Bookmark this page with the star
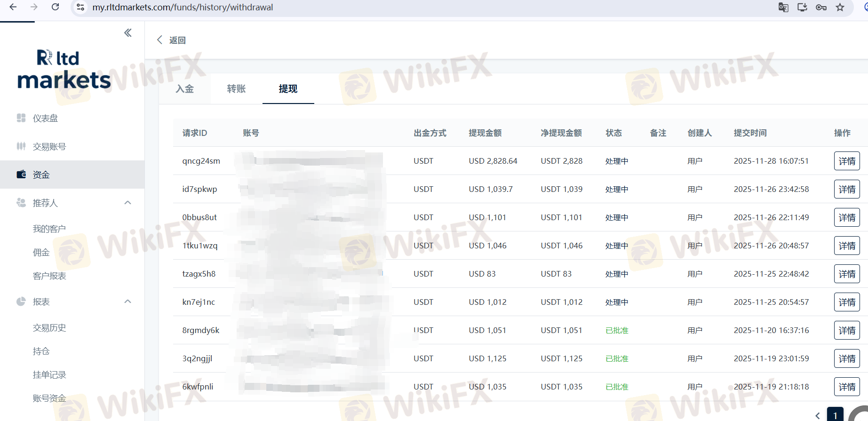 tap(840, 7)
